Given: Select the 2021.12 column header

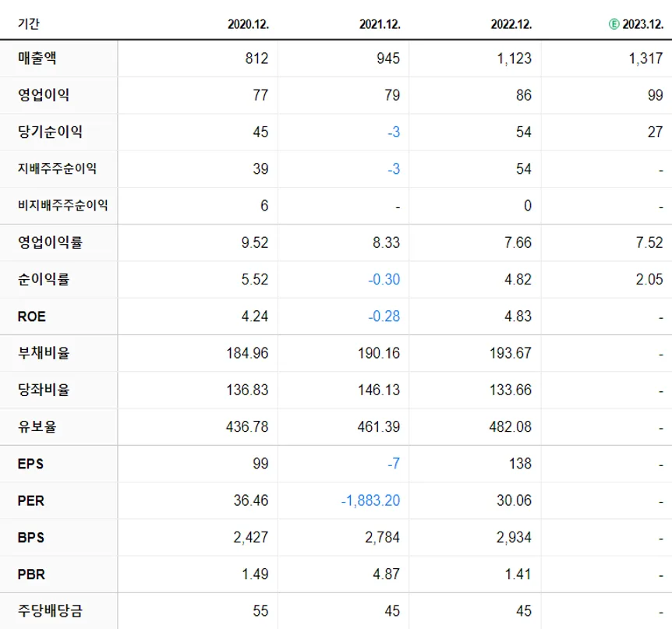Looking at the screenshot, I should [x=379, y=25].
